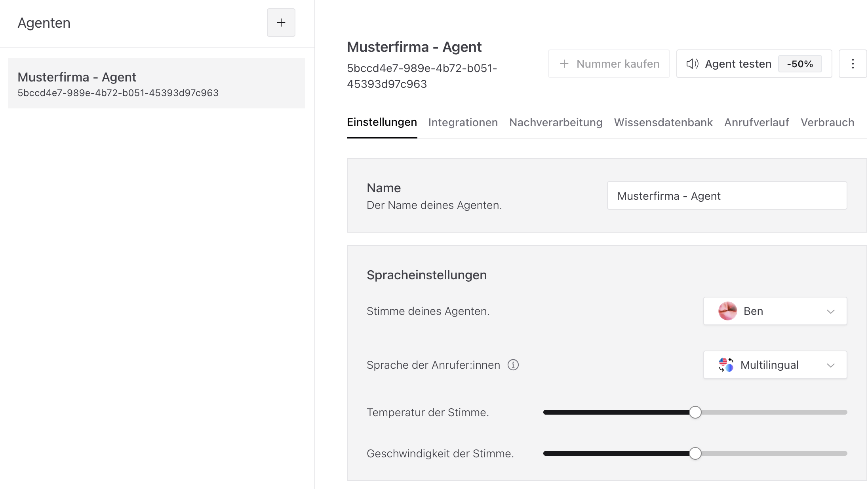868x489 pixels.
Task: Go to the Anrufverlauf tab
Action: (756, 122)
